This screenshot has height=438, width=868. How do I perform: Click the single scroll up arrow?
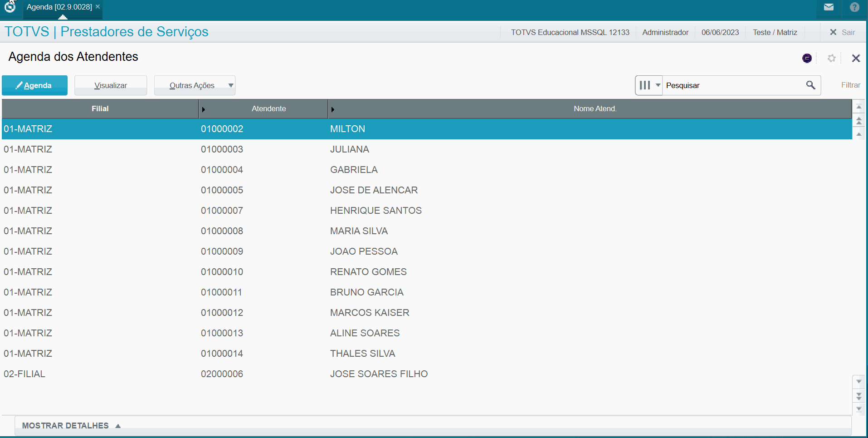[x=858, y=134]
